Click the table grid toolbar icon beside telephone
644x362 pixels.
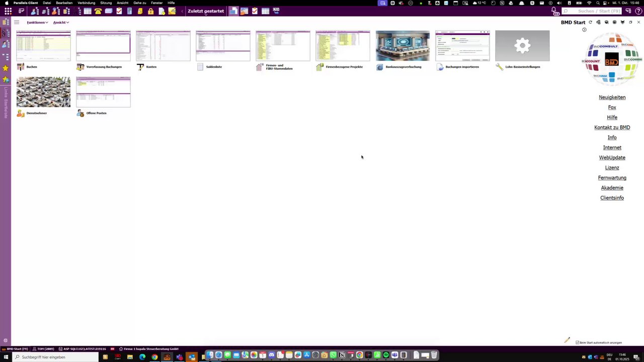pos(88,11)
